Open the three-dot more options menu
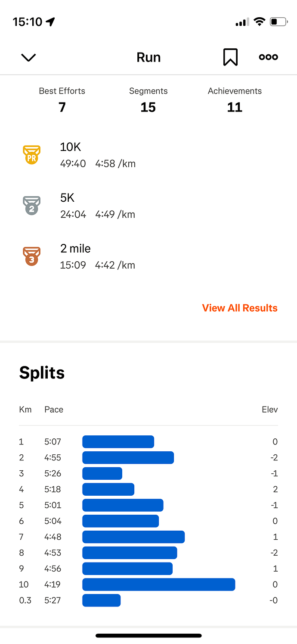297x644 pixels. (x=268, y=57)
